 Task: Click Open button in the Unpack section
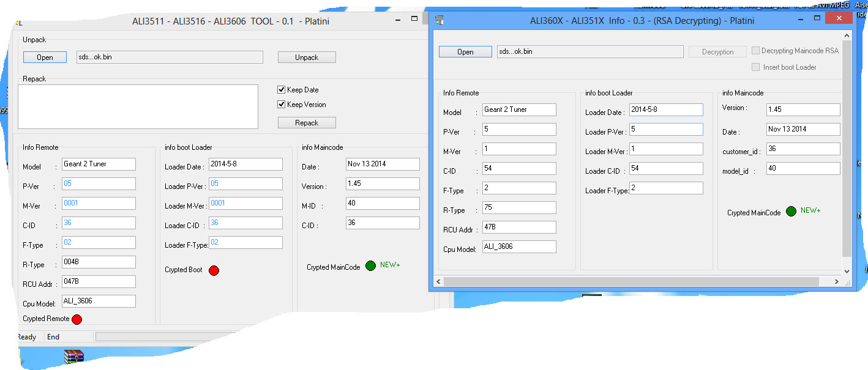click(x=45, y=57)
